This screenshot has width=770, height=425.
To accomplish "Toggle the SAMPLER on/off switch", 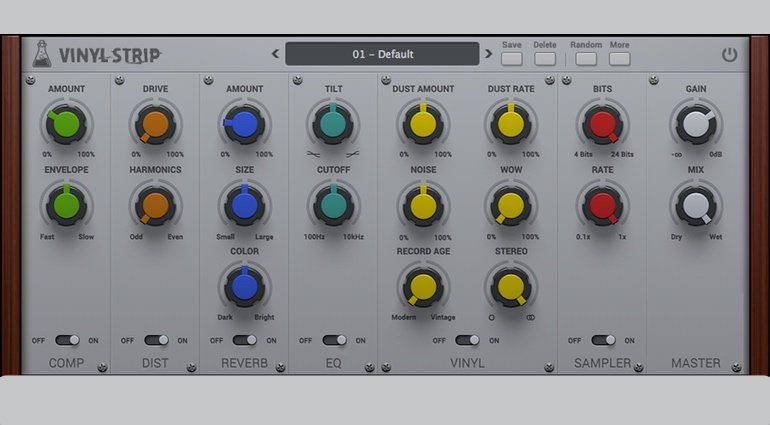I will 603,340.
